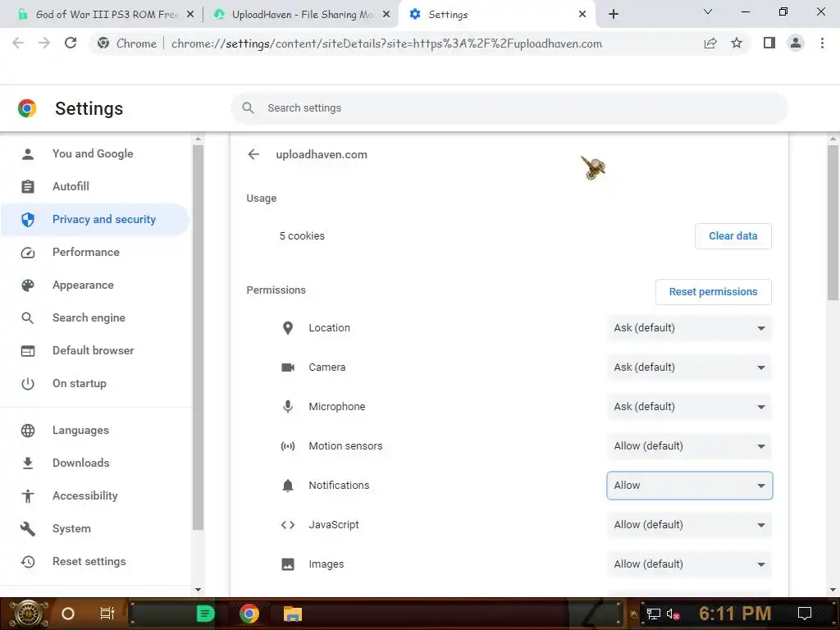
Task: Open the notification center icon
Action: point(804,614)
